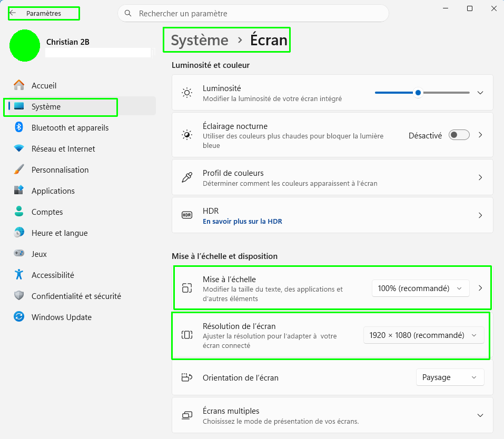The image size is (504, 439).
Task: Click the Accessibilité figure icon
Action: tap(19, 274)
